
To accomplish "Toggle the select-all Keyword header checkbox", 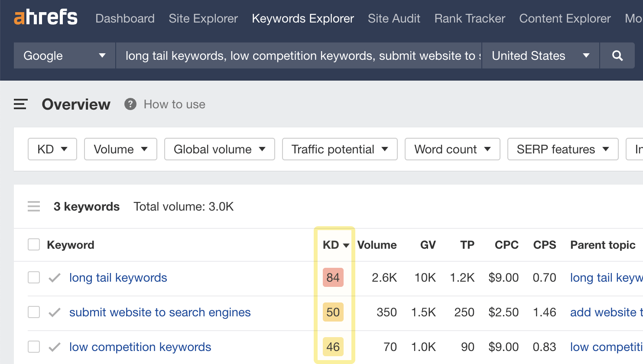I will pyautogui.click(x=34, y=245).
